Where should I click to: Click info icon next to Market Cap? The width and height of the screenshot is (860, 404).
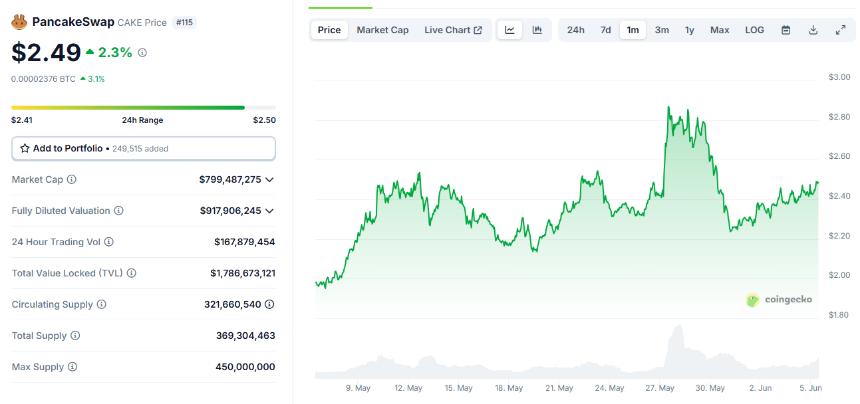coord(71,179)
